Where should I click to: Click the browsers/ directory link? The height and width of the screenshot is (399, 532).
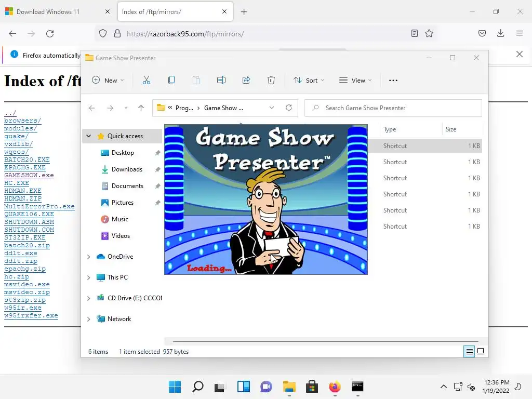pos(23,121)
